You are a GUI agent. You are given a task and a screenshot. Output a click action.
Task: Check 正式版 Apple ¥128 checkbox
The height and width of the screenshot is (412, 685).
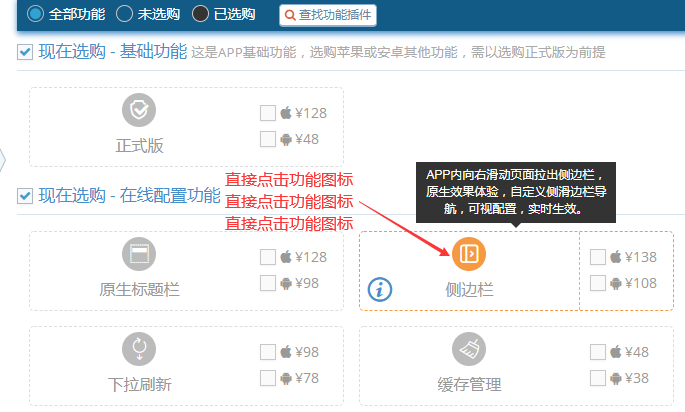268,113
